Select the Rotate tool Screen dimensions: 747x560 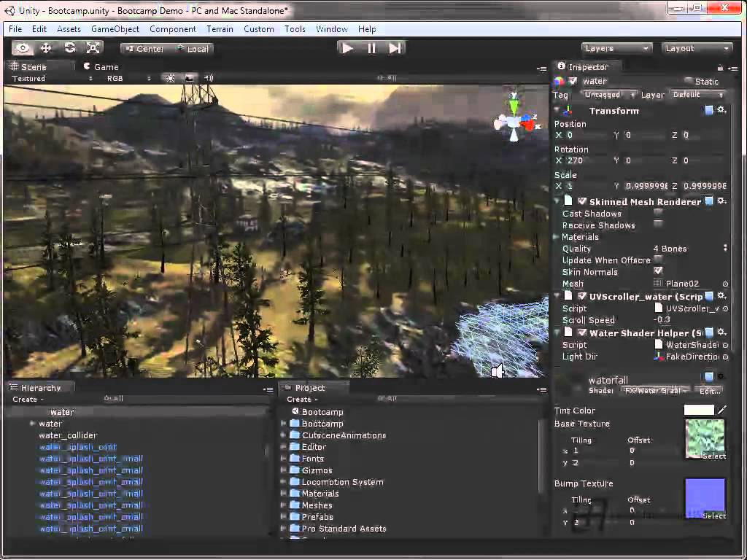(69, 47)
